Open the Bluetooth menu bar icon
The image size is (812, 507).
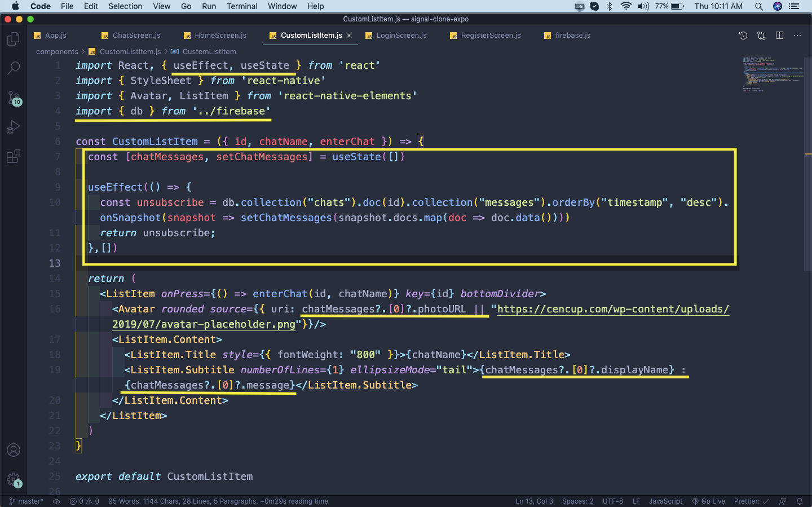[609, 6]
